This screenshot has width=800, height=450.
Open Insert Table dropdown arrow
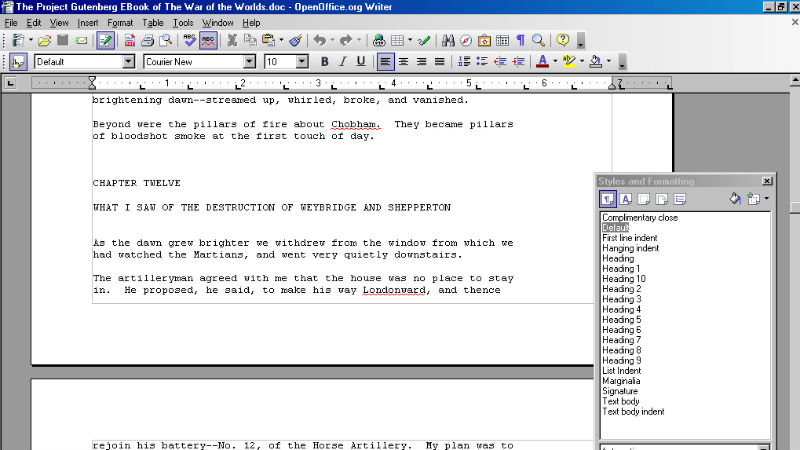coord(410,40)
